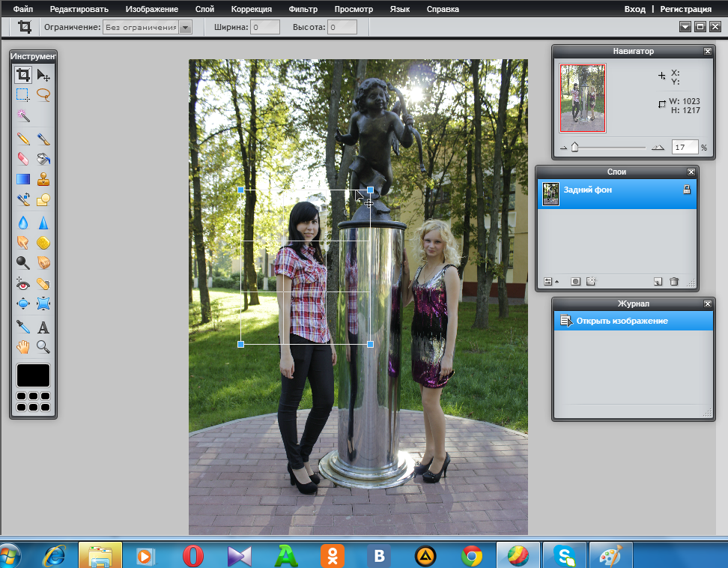Open the Редактировать menu
The width and height of the screenshot is (728, 568).
[x=79, y=9]
